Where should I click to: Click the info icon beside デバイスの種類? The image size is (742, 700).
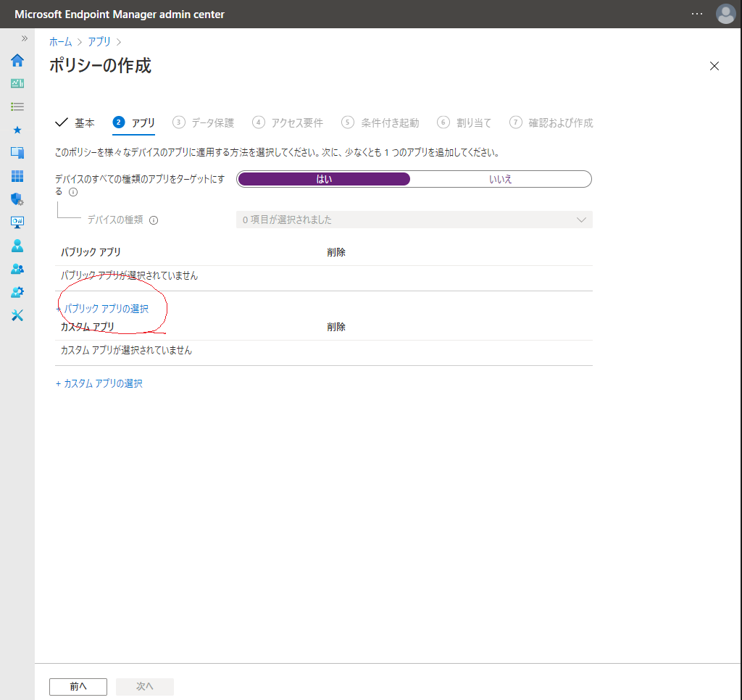pyautogui.click(x=154, y=220)
